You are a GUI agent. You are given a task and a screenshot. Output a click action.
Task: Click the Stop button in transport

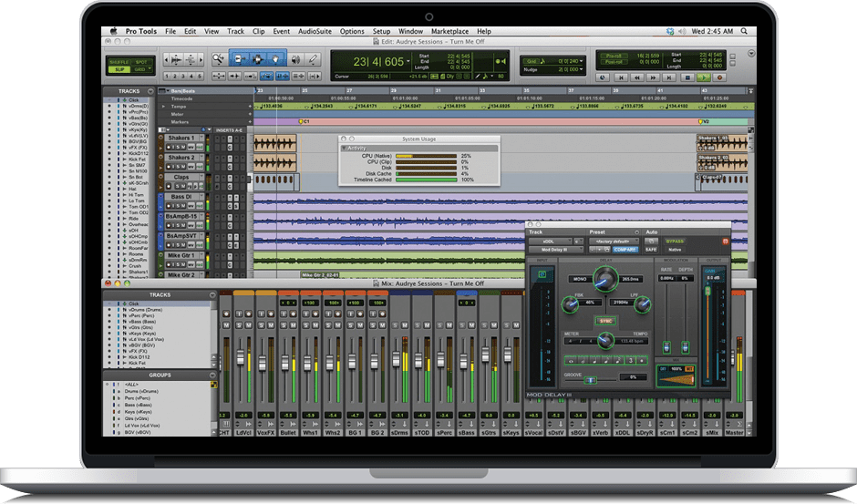[x=688, y=77]
